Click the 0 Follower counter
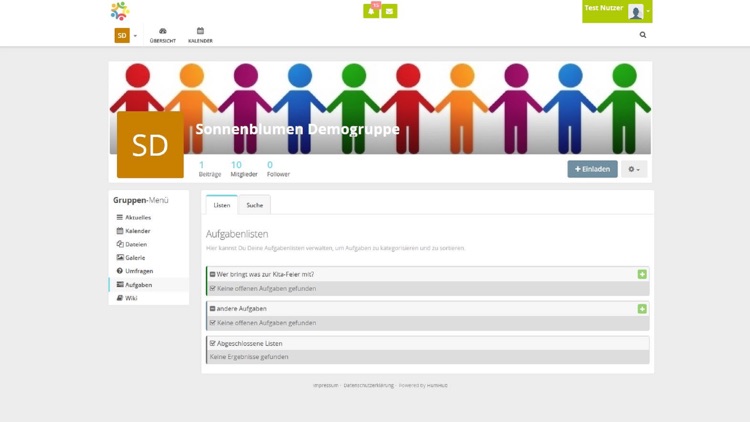Screen dimensions: 750x422 coord(278,169)
